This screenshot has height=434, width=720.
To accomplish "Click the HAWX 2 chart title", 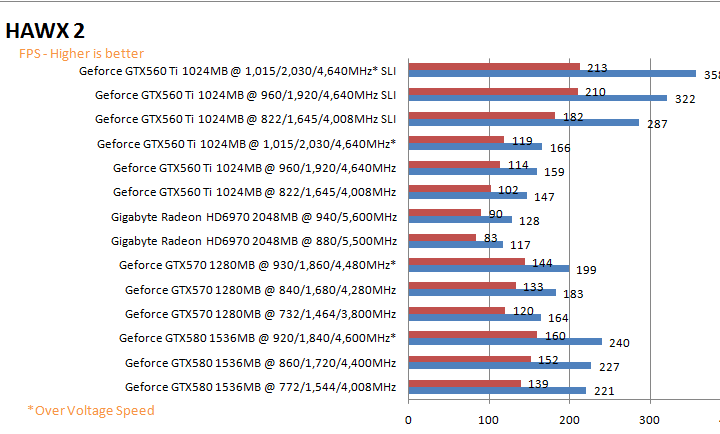I will (x=45, y=31).
